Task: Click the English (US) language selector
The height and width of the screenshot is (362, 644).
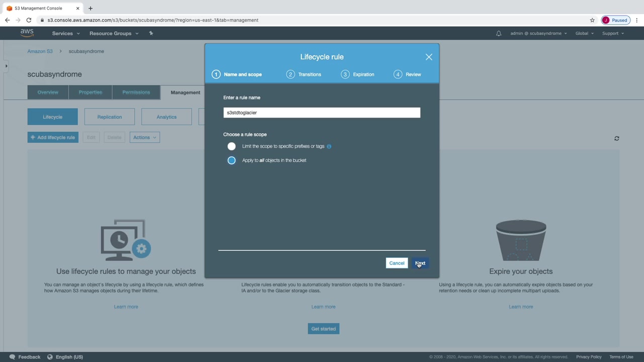Action: click(x=69, y=357)
